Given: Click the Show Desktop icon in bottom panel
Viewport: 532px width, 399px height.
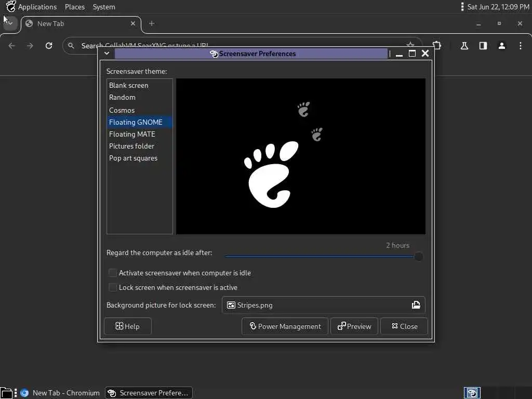Looking at the screenshot, I should click(6, 393).
